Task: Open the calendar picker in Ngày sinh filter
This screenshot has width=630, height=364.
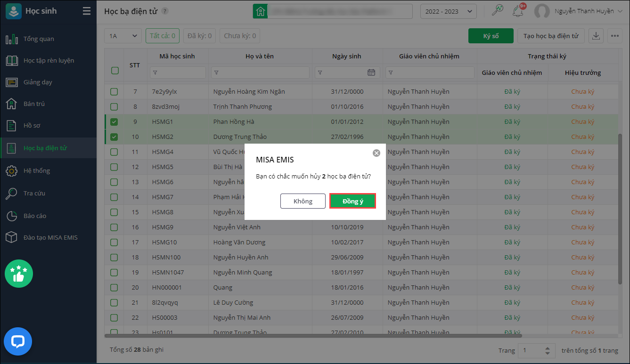Action: [x=371, y=73]
